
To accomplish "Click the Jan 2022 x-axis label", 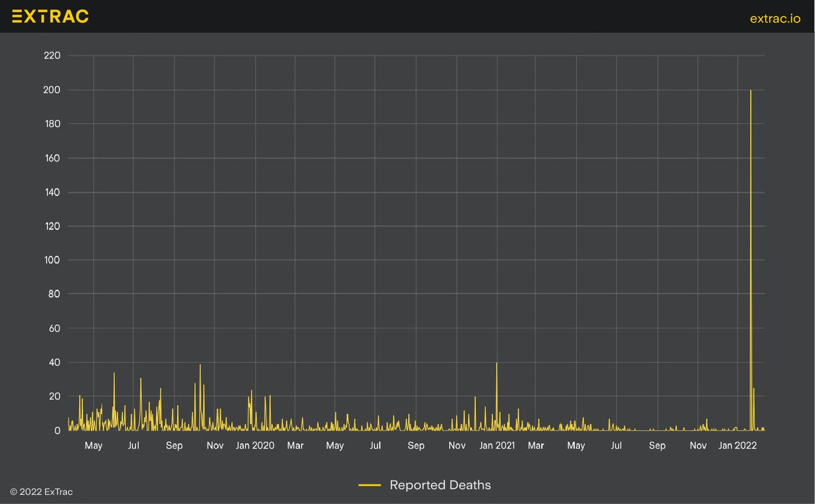I will 738,445.
